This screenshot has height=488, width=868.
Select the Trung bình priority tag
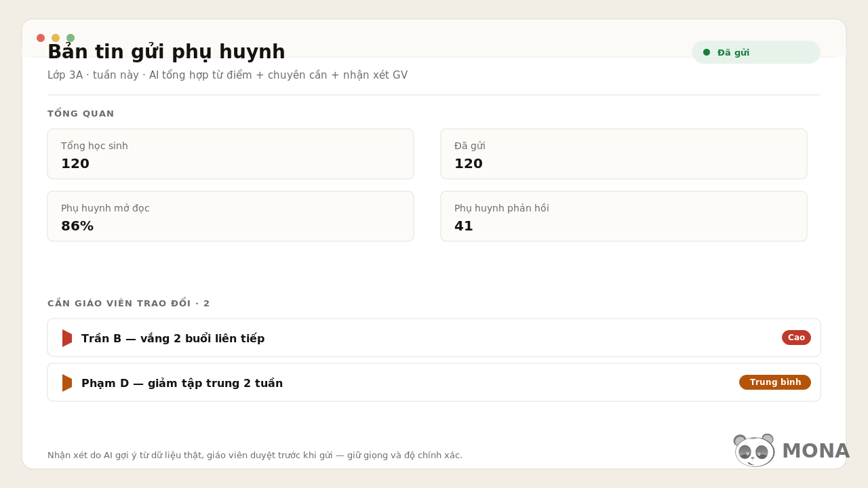(775, 382)
